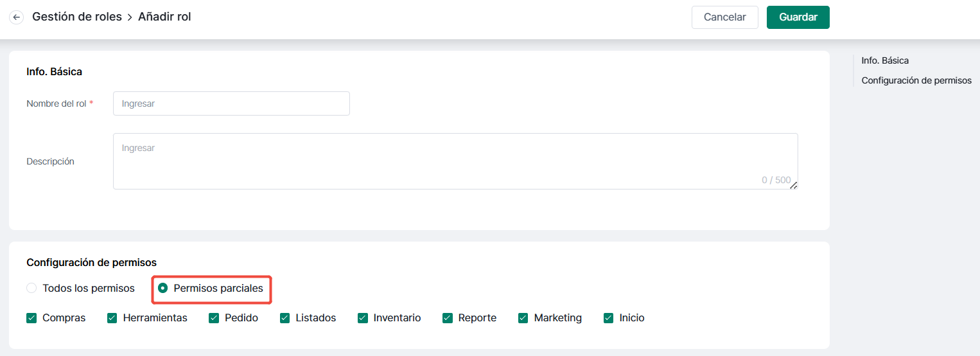980x356 pixels.
Task: Grab the textarea resize handle
Action: point(794,185)
